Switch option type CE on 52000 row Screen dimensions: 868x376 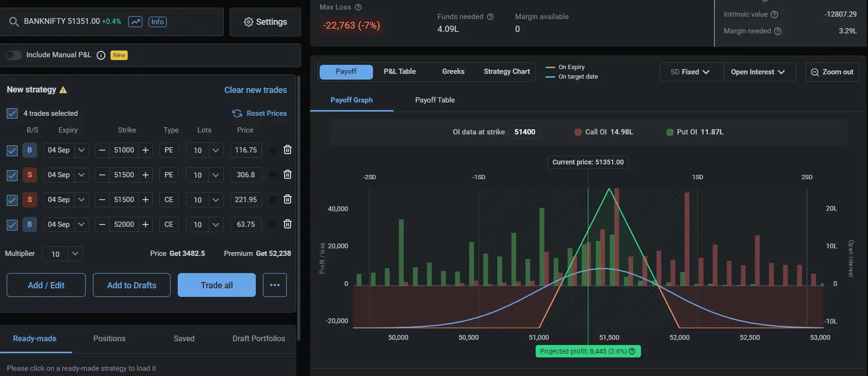tap(169, 224)
